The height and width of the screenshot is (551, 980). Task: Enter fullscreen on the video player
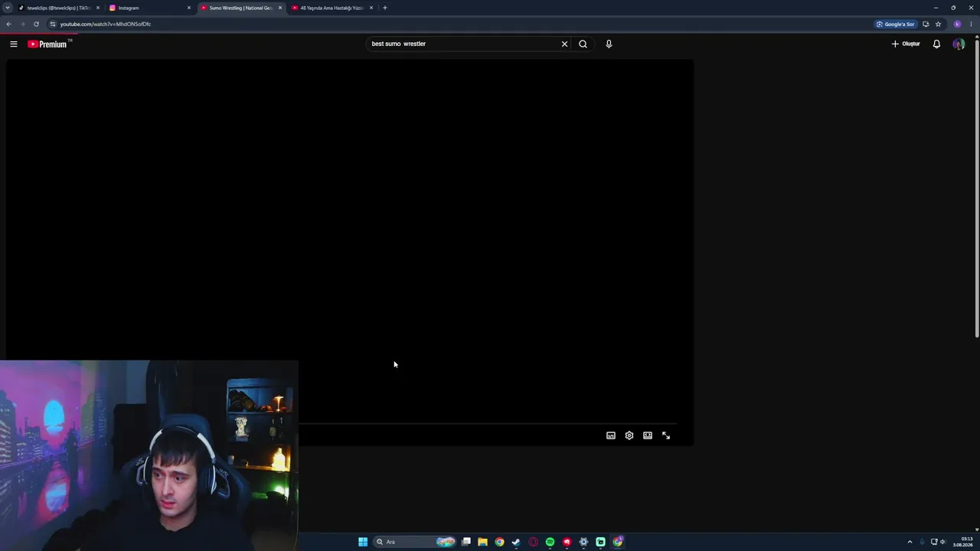click(666, 435)
